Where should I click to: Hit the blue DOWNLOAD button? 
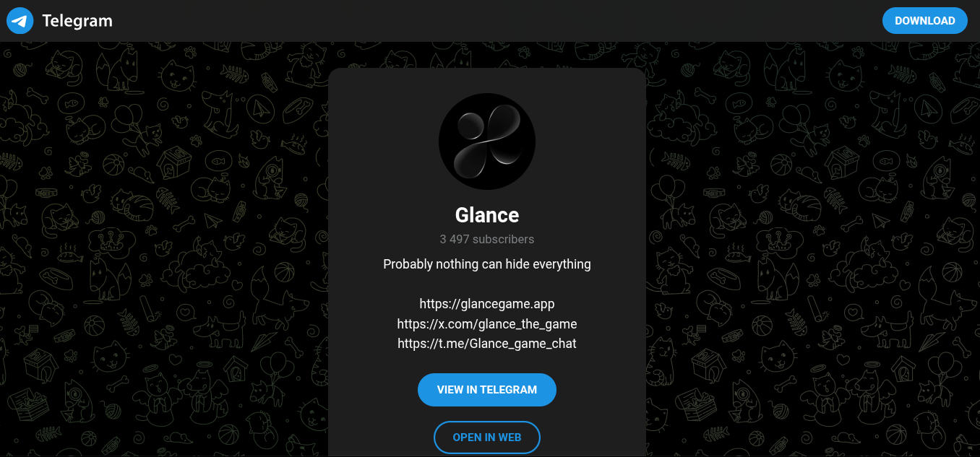(924, 21)
